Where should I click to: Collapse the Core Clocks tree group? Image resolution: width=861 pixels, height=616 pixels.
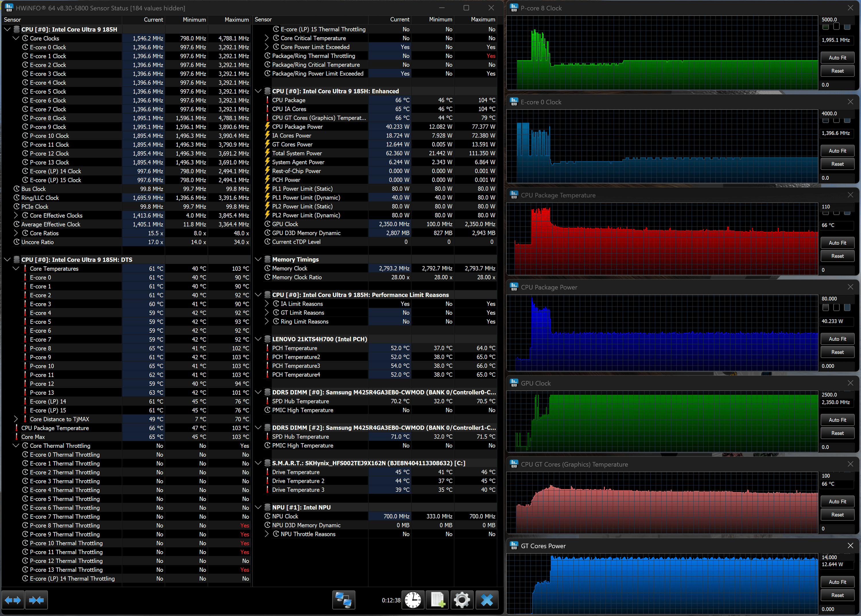coord(16,38)
